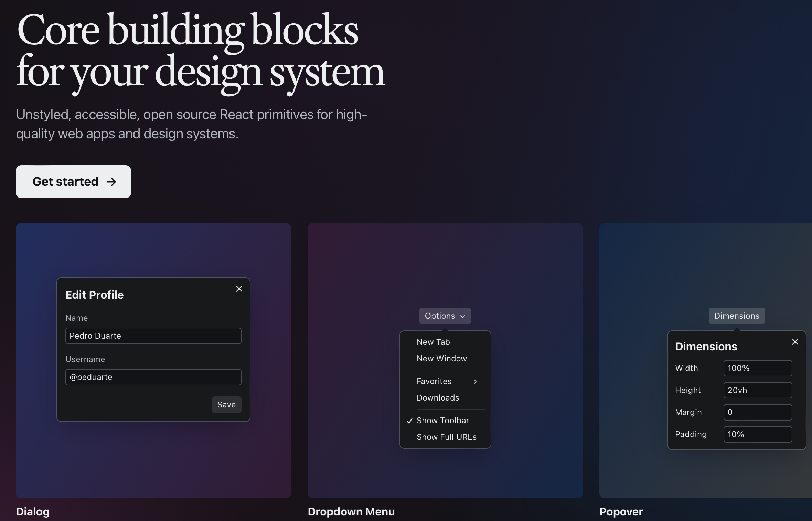Open the Options dropdown button
The width and height of the screenshot is (812, 521).
[445, 316]
